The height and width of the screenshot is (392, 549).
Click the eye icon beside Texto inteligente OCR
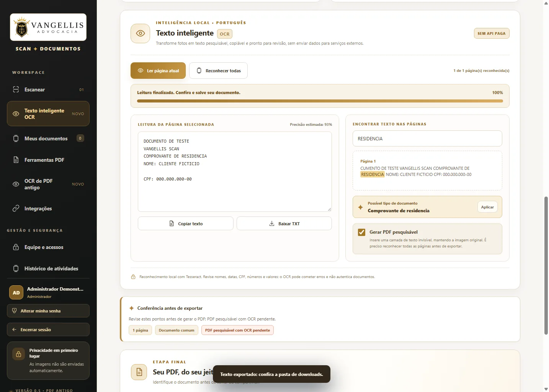click(16, 114)
